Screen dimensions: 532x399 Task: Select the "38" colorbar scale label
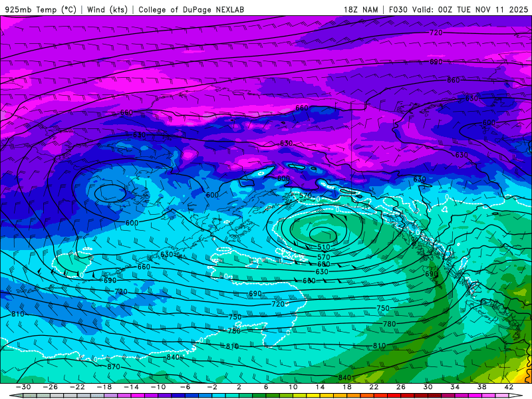[481, 387]
